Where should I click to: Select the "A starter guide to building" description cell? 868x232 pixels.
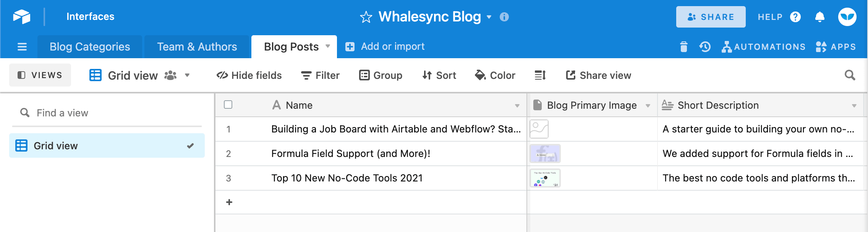[760, 129]
